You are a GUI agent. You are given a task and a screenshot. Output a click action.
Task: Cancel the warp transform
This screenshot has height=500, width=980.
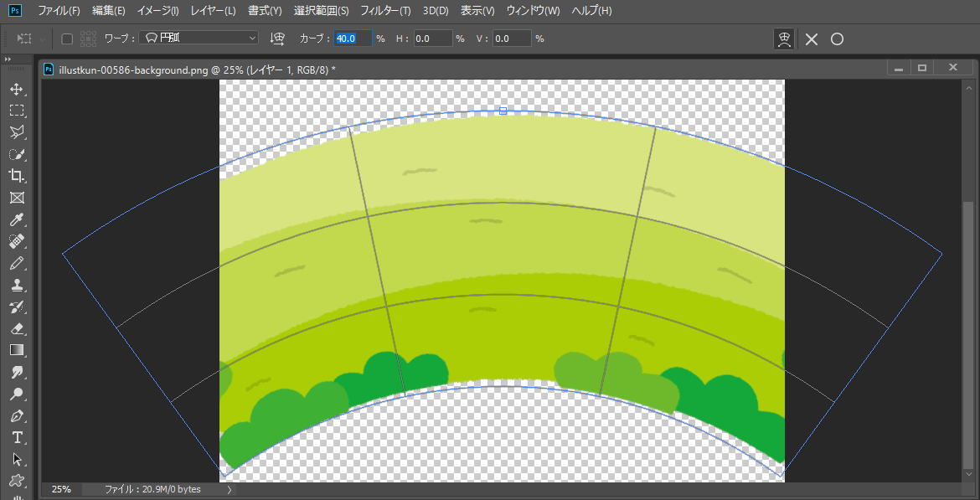(x=812, y=39)
